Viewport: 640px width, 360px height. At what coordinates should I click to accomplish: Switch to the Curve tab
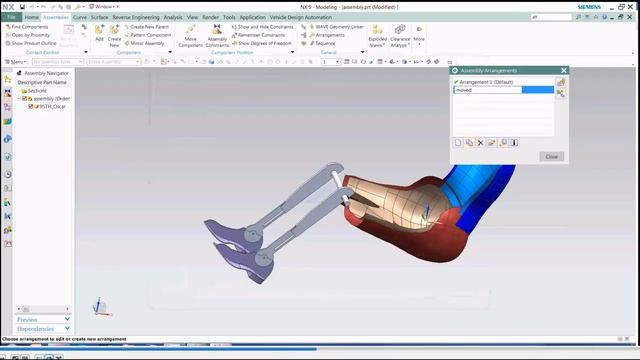click(80, 18)
